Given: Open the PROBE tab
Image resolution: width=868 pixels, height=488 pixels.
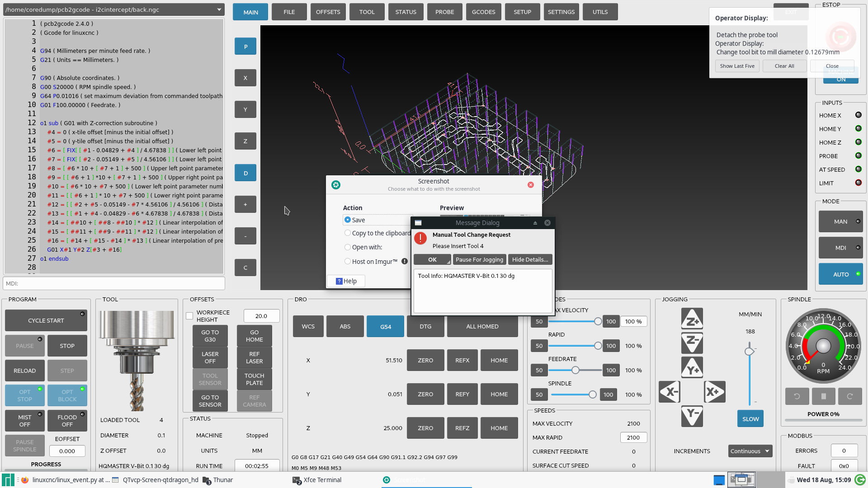Looking at the screenshot, I should click(x=445, y=12).
